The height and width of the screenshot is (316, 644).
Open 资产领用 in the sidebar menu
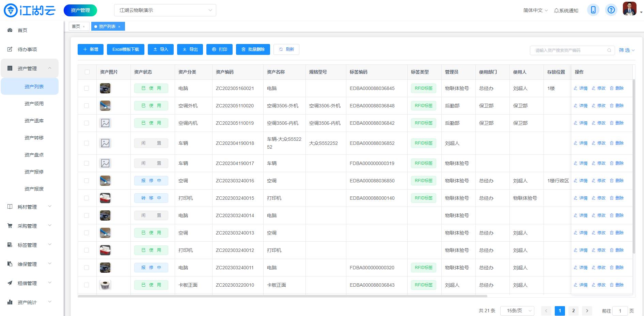(34, 104)
